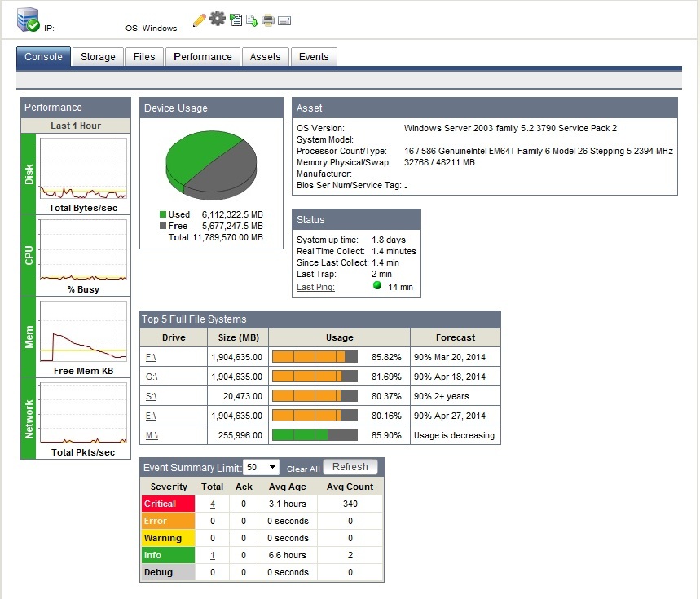The height and width of the screenshot is (599, 700).
Task: Click the Free Mem KB chart
Action: (x=83, y=332)
